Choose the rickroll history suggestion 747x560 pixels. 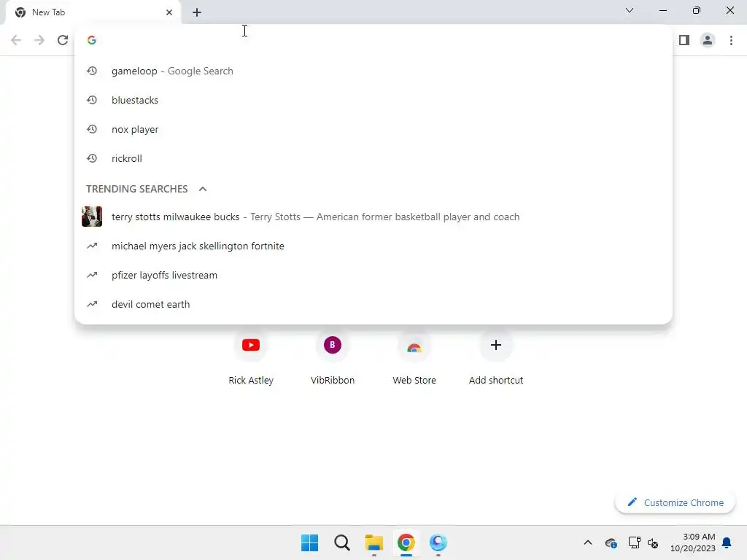point(373,158)
